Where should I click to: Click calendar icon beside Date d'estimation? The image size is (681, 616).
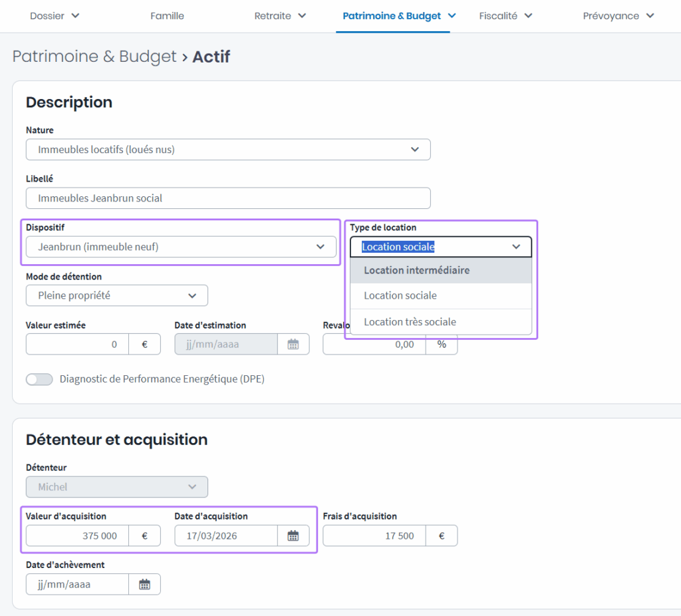tap(293, 344)
